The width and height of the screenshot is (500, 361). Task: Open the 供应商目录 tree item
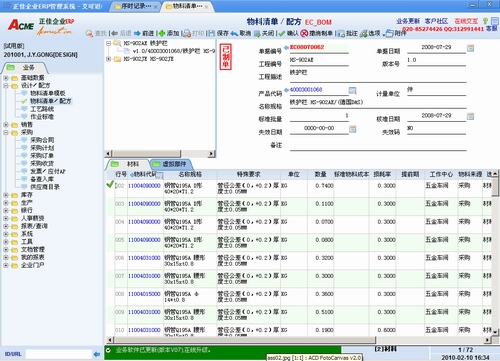coord(45,187)
